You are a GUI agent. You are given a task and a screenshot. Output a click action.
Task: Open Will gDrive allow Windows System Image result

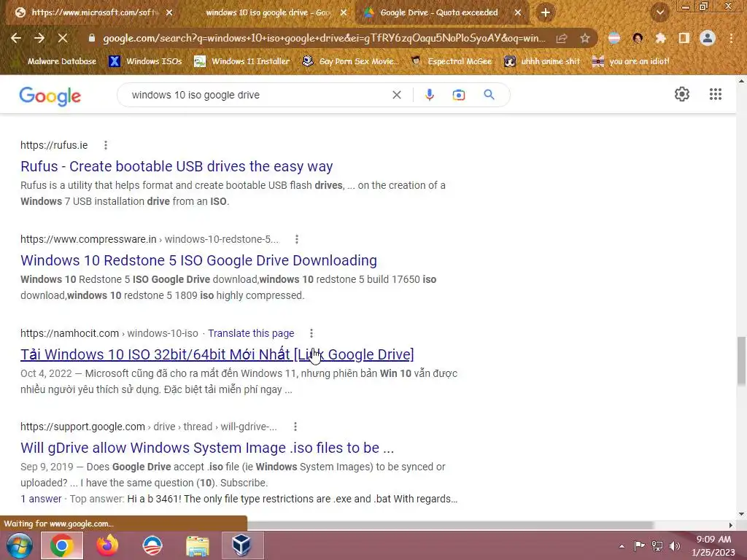pos(207,448)
